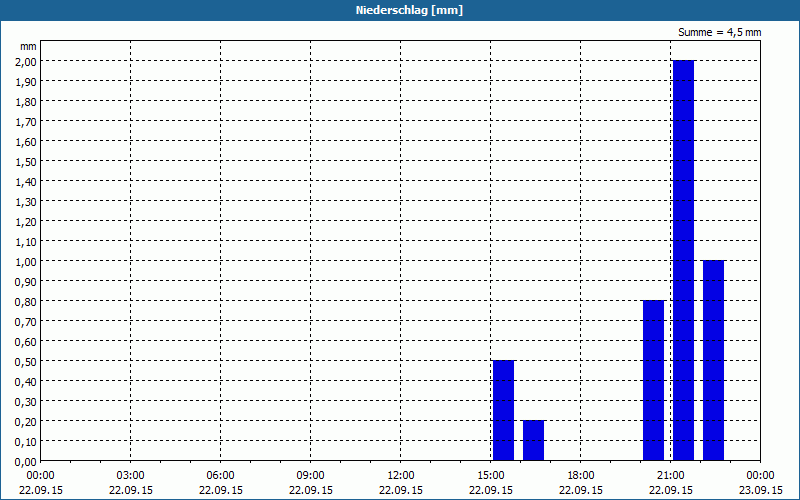Click the 0,70 y-axis label
Image resolution: width=800 pixels, height=500 pixels.
pyautogui.click(x=26, y=321)
